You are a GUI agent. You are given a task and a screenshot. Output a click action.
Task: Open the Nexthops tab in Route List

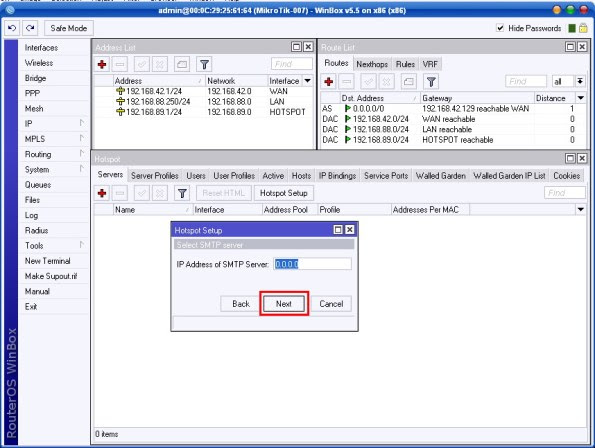tap(372, 64)
